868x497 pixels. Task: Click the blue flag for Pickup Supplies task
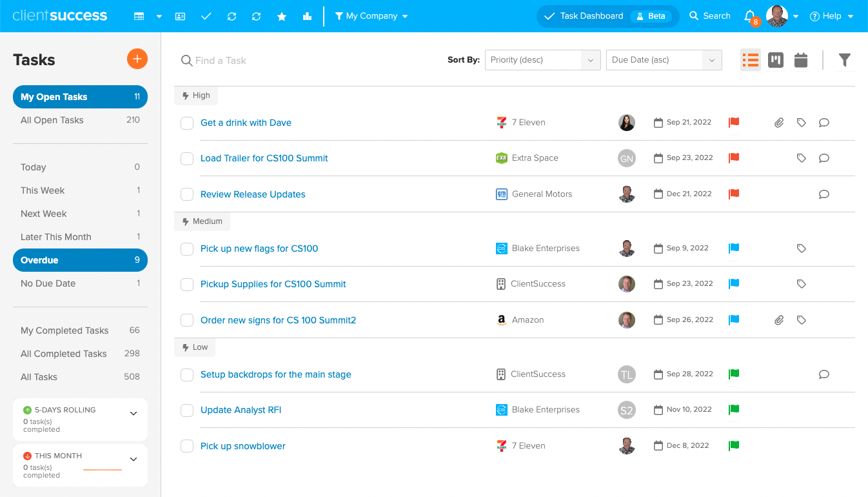[734, 283]
